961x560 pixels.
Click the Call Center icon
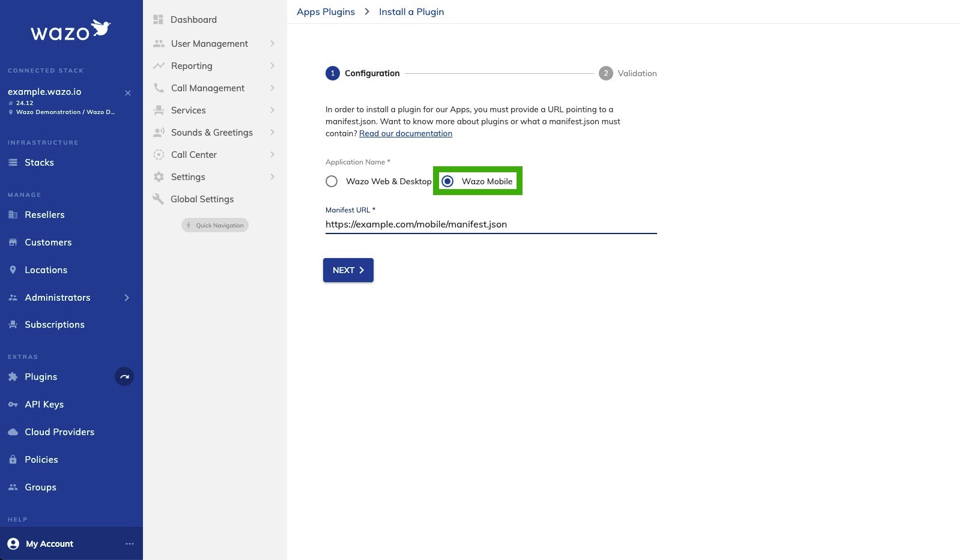(x=159, y=155)
